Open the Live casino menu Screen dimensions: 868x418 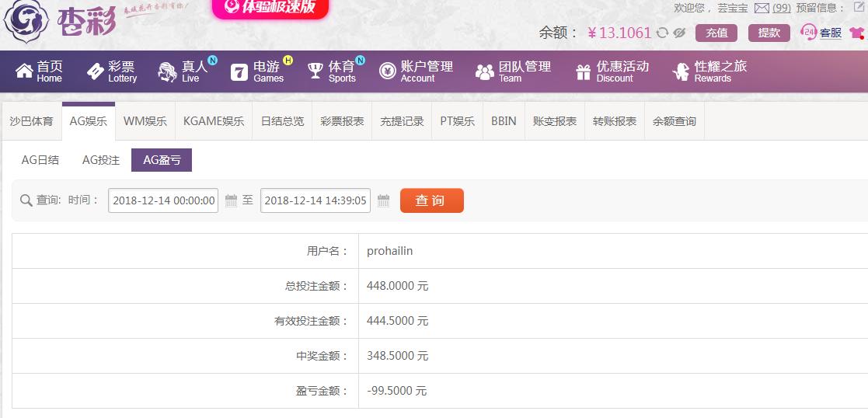(185, 71)
